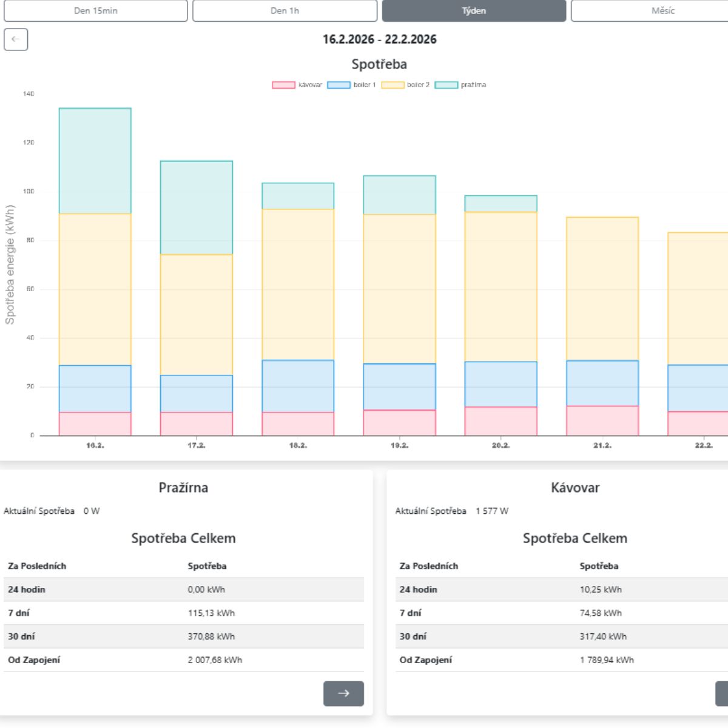
Task: Click kávovar segment of 21.2. bar
Action: point(602,420)
